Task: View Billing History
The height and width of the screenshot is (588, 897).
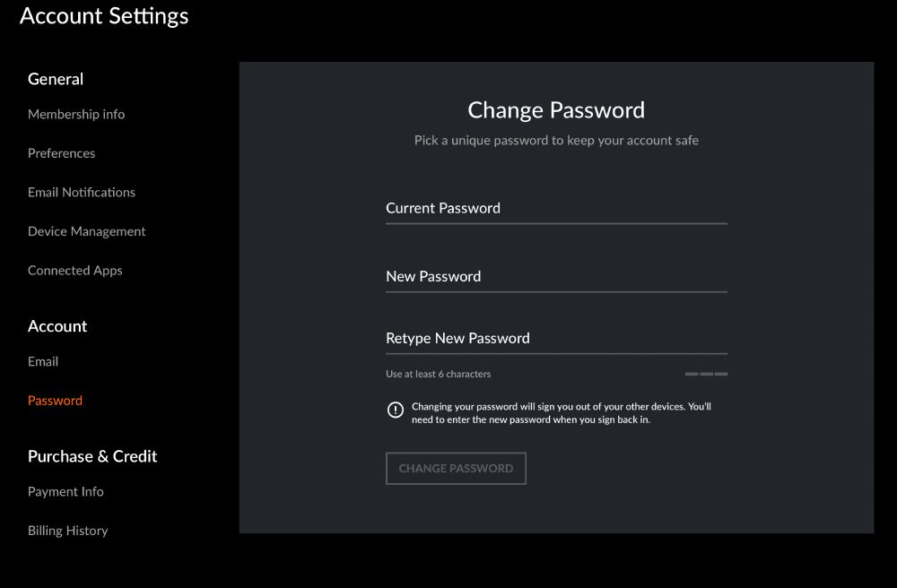Action: 67,531
